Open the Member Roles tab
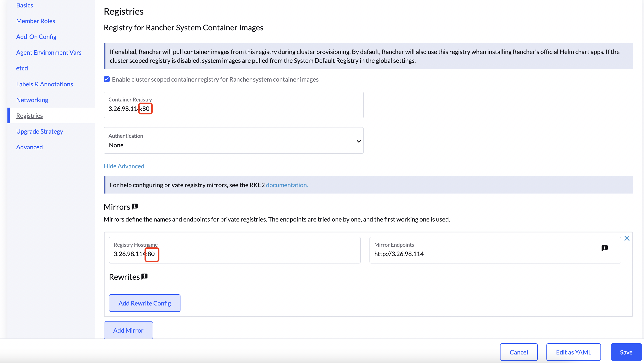 [35, 21]
